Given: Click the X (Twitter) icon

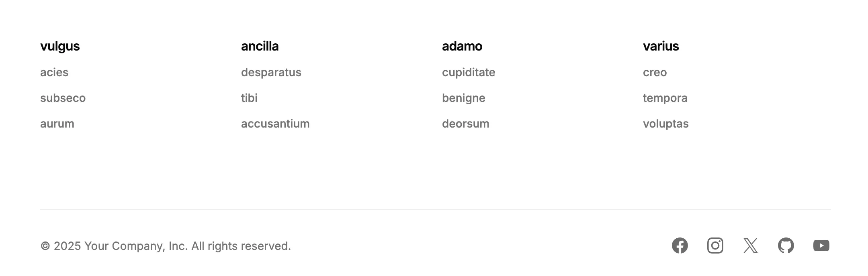Looking at the screenshot, I should 750,246.
